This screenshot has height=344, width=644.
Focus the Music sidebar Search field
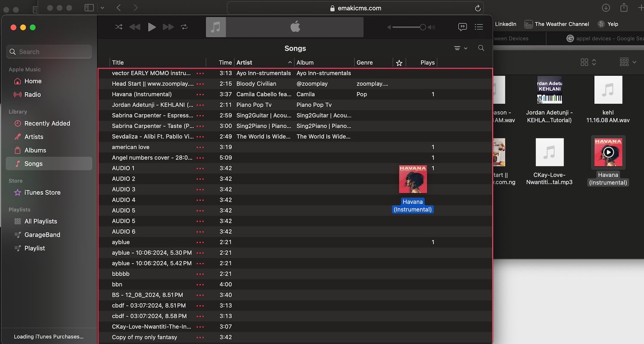tap(49, 52)
